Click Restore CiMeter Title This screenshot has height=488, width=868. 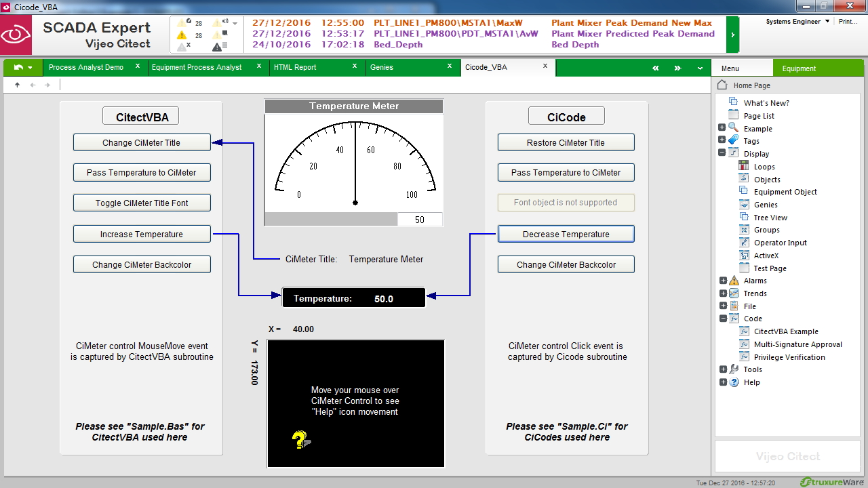point(566,142)
